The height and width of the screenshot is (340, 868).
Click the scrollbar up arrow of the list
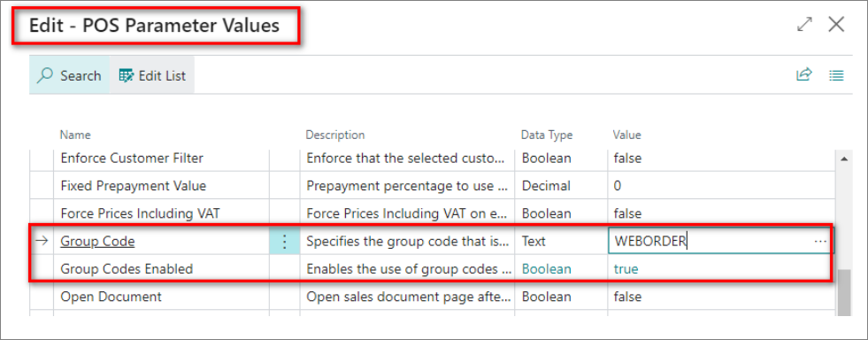[x=844, y=158]
